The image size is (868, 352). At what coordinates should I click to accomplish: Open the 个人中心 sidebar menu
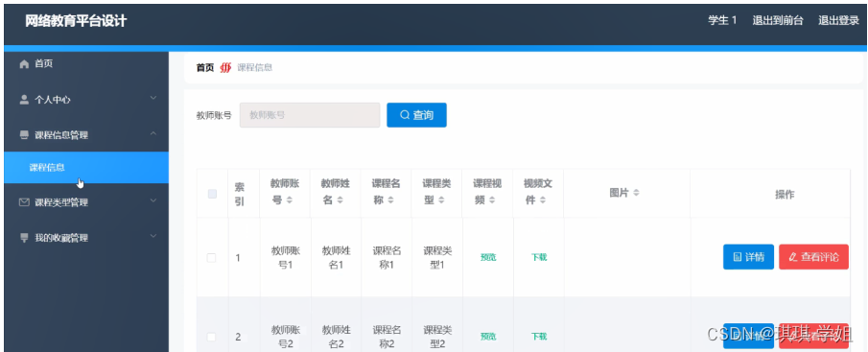[86, 100]
